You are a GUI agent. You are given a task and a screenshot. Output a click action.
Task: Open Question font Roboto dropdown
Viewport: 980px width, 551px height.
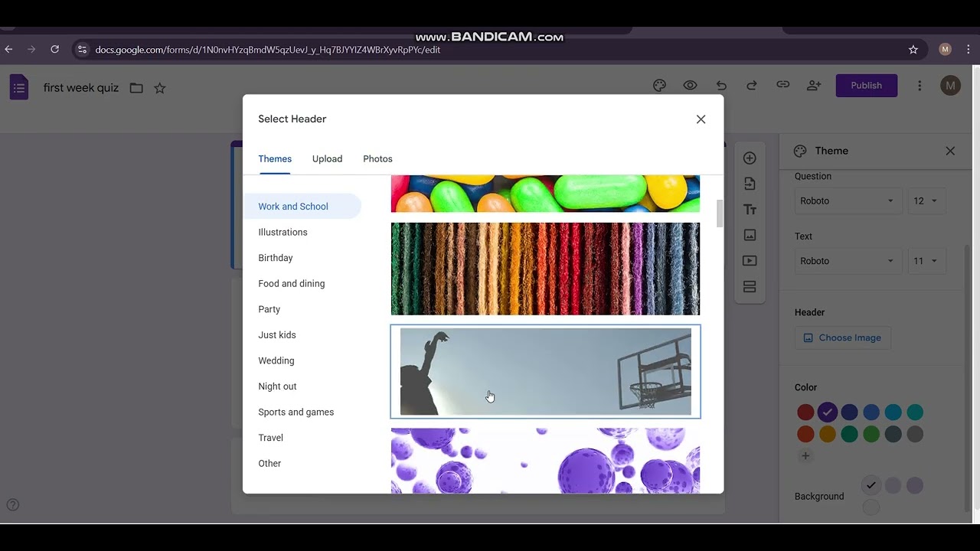(847, 201)
